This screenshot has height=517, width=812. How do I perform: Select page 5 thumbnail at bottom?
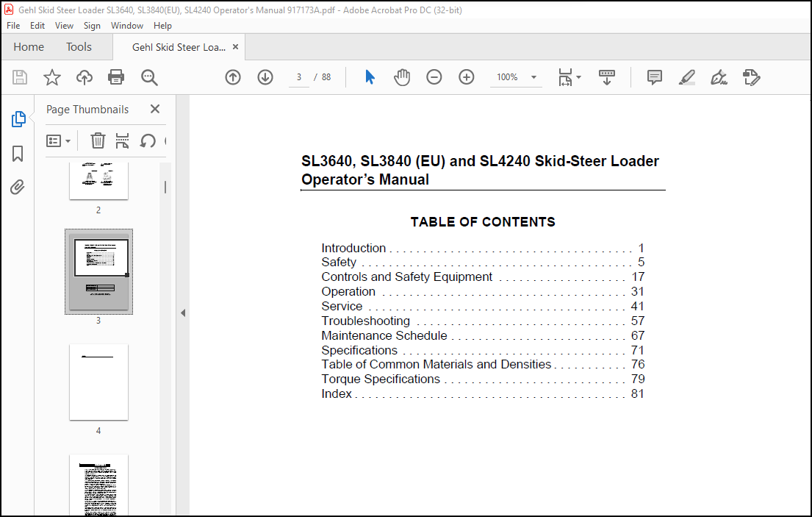tap(98, 485)
